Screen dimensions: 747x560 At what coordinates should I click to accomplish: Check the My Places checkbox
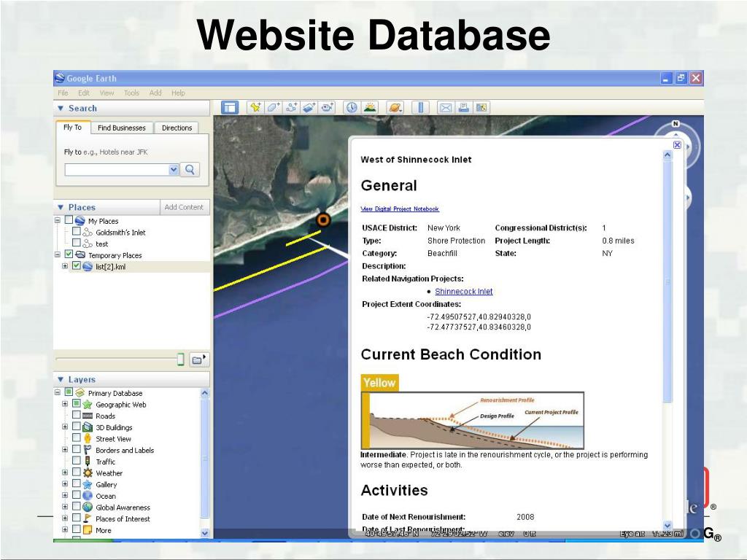[x=69, y=220]
